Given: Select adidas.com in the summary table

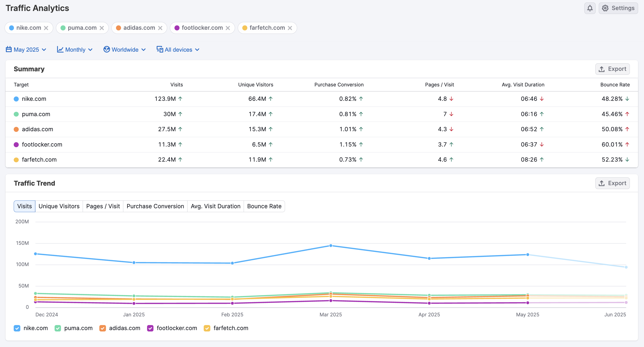Looking at the screenshot, I should (x=37, y=129).
